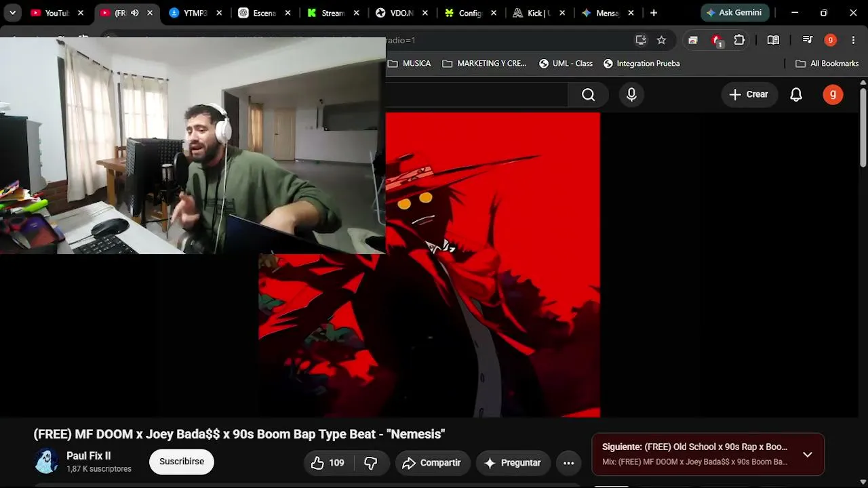Close the first YouTube tab
Viewport: 868px width, 488px height.
pyautogui.click(x=81, y=13)
